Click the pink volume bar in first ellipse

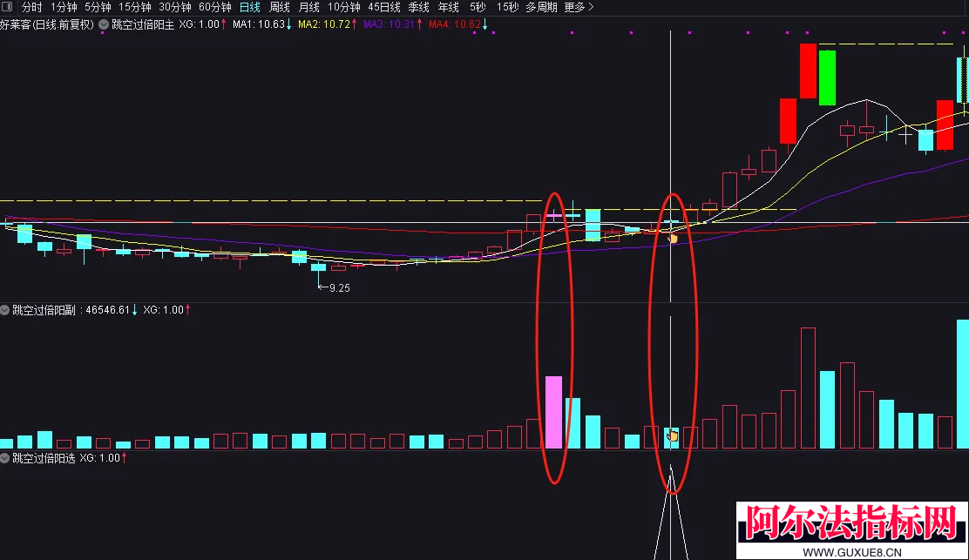tap(553, 412)
